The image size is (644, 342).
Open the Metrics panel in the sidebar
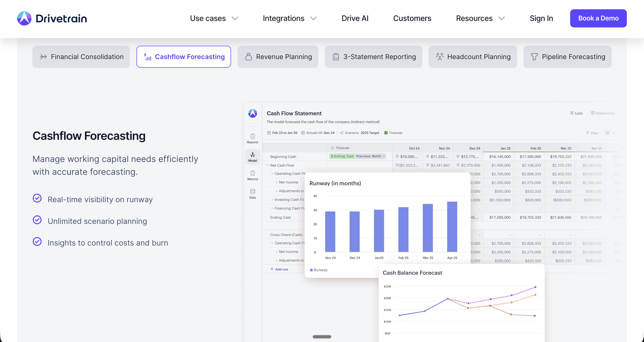pos(252,175)
